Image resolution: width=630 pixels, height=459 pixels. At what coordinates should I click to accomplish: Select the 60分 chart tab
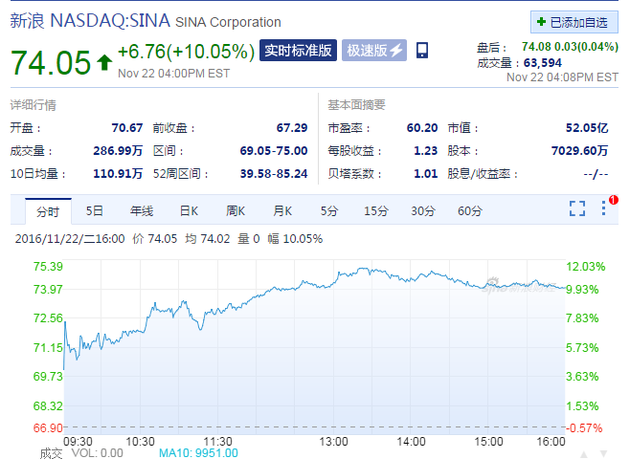pyautogui.click(x=470, y=211)
